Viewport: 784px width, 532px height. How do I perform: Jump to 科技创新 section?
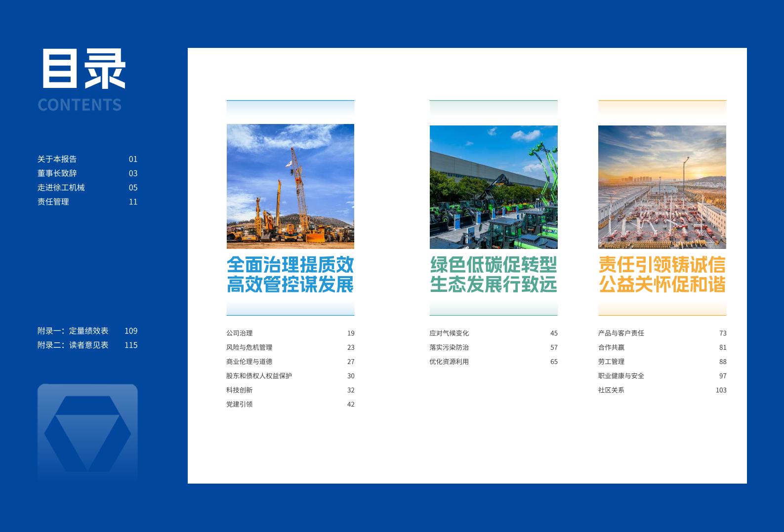240,390
